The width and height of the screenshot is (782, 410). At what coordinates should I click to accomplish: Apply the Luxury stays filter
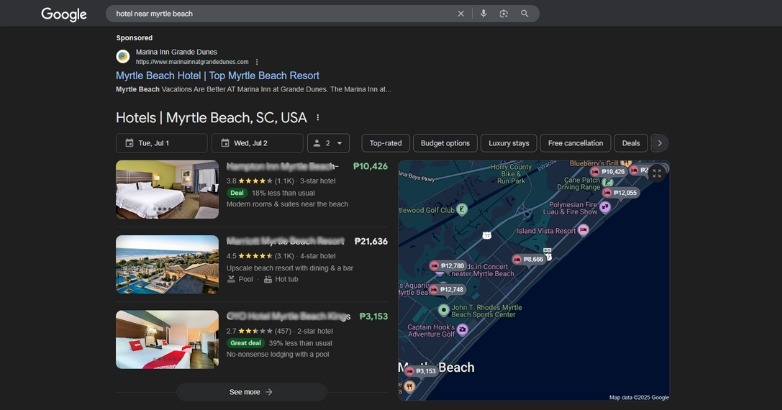coord(509,143)
